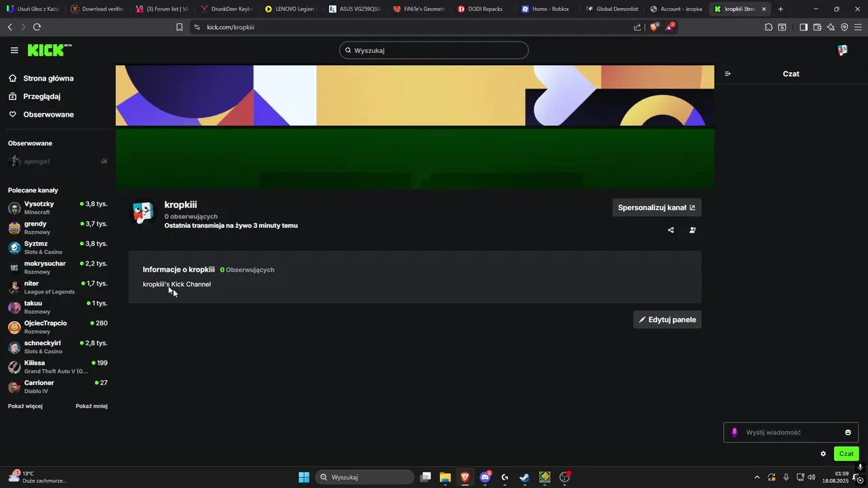868x488 pixels.
Task: Click the address bar URL kick.com/kropkiii
Action: click(x=231, y=27)
